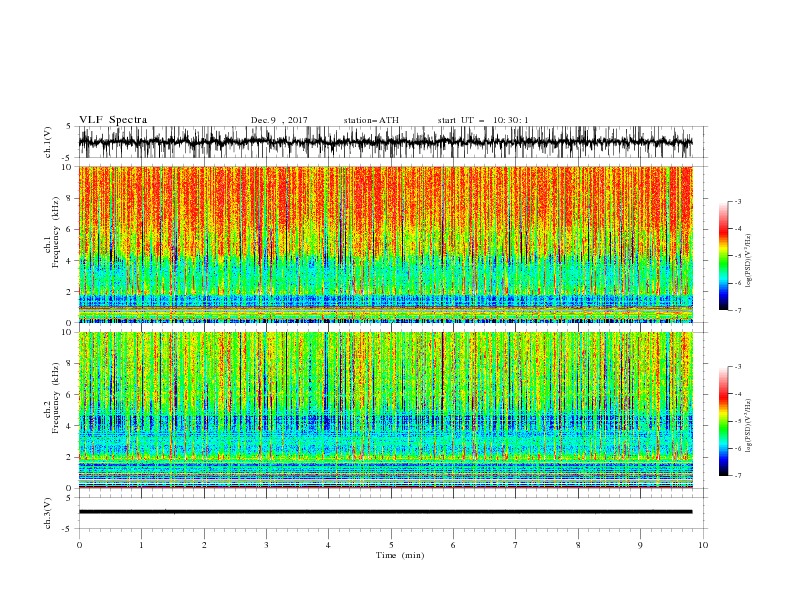Click the ch.1 spectrogram panel
792x612 pixels.
pyautogui.click(x=385, y=244)
